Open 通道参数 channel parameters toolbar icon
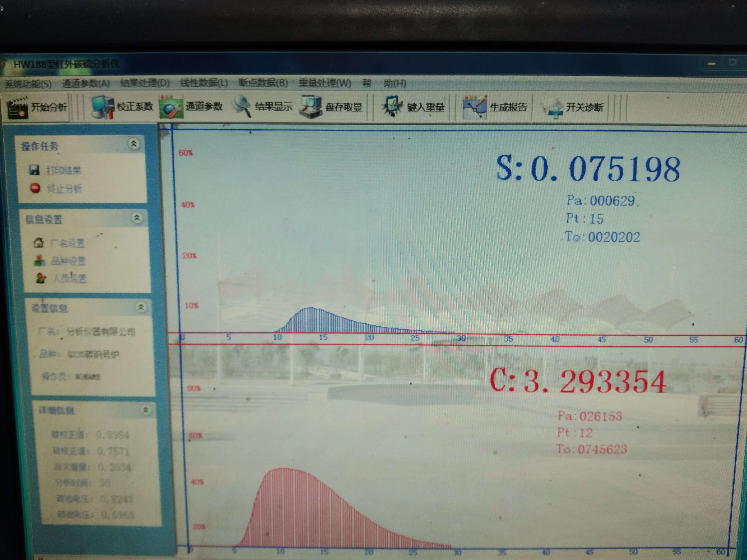Viewport: 747px width, 560px height. (x=171, y=107)
